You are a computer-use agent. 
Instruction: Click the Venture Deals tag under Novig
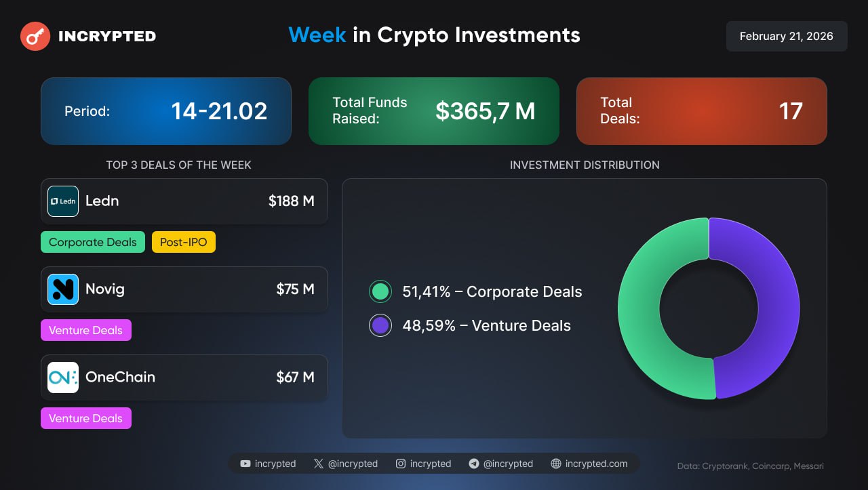click(86, 330)
